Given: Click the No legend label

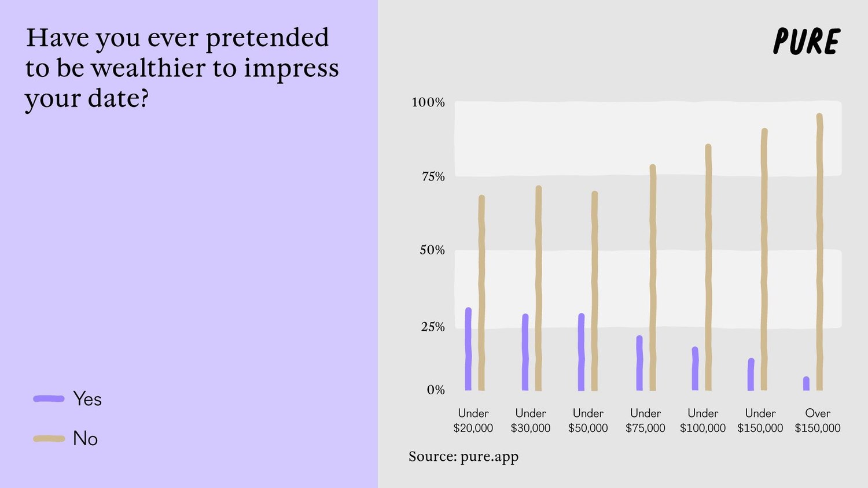Looking at the screenshot, I should 85,439.
